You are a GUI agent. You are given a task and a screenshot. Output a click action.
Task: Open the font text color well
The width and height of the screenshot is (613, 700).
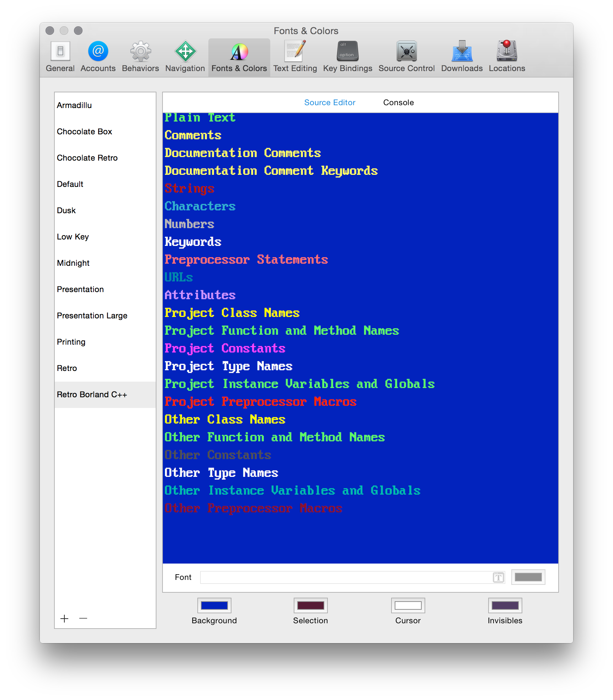pos(528,577)
